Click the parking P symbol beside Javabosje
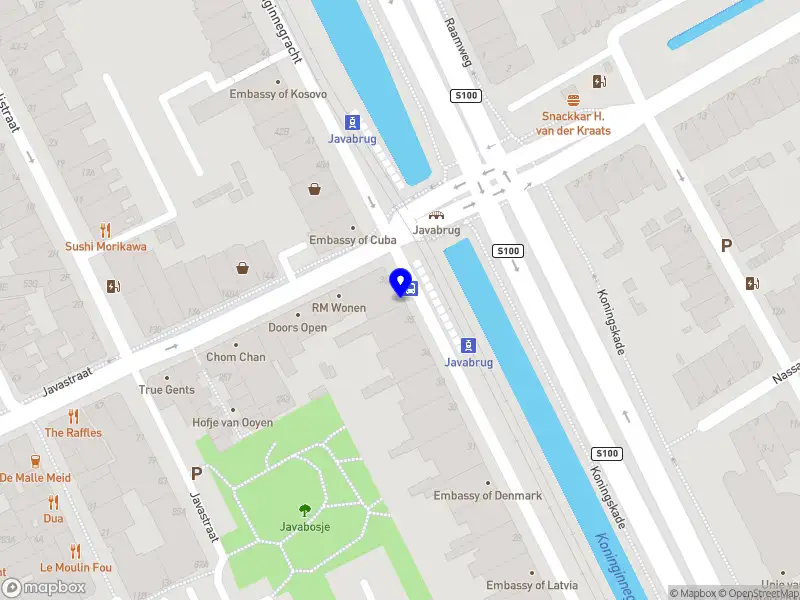800x600 pixels. tap(196, 474)
